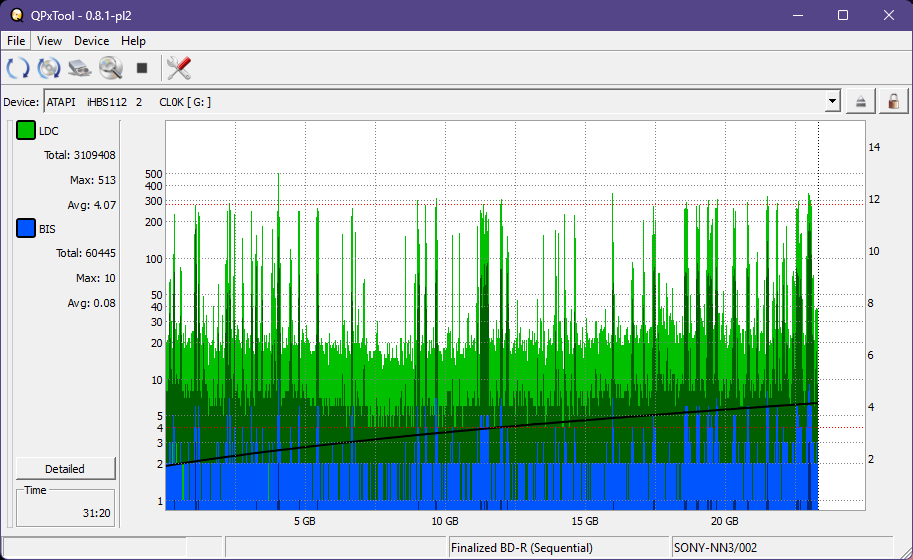
Task: Select the BIS Avg: 0.08 value
Action: click(x=91, y=303)
